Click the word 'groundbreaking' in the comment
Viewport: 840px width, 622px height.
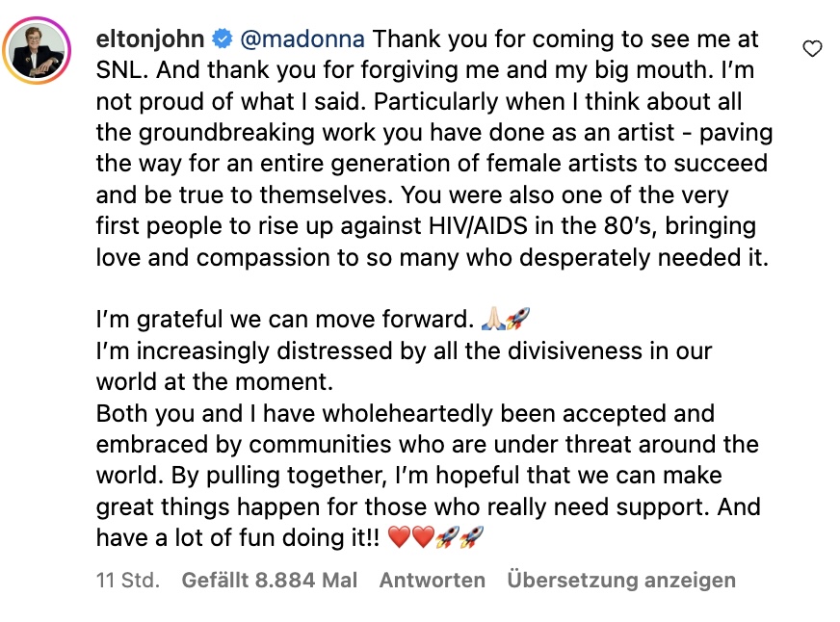226,133
